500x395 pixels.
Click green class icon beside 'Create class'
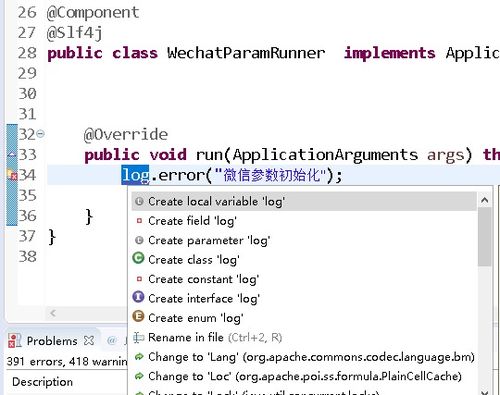click(x=138, y=258)
